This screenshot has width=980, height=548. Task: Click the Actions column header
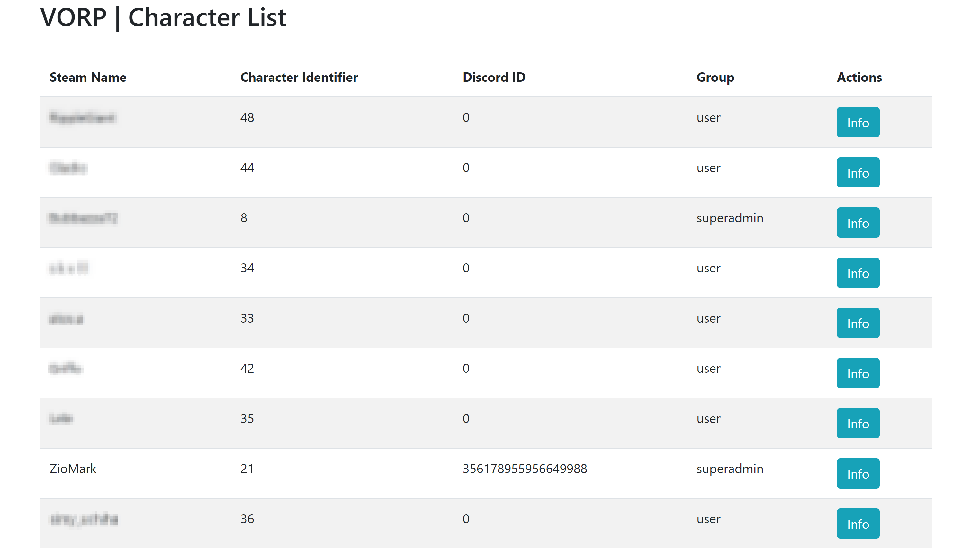859,77
